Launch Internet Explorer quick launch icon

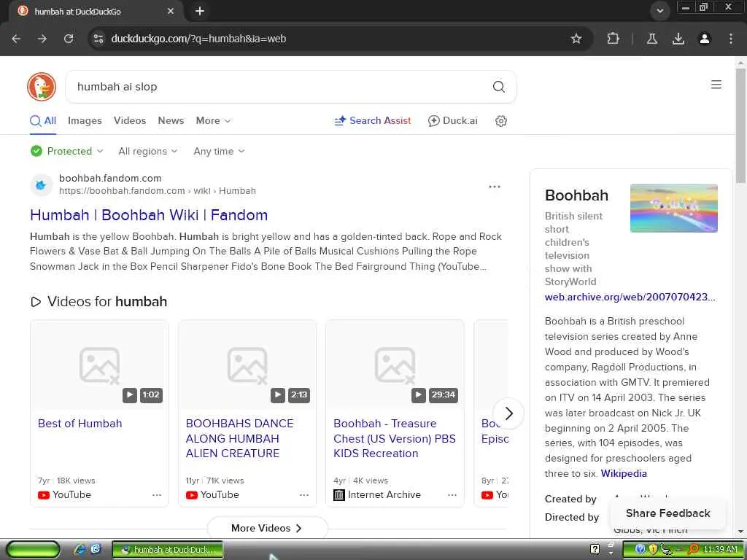coord(80,550)
